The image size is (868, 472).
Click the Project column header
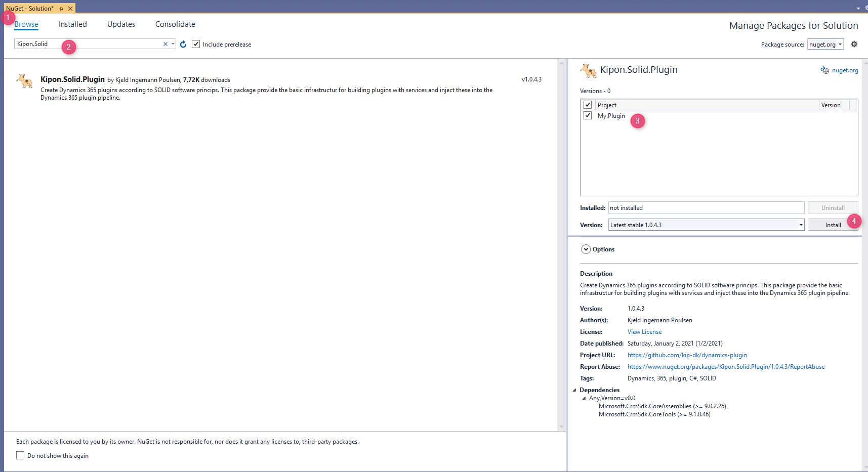pos(707,105)
